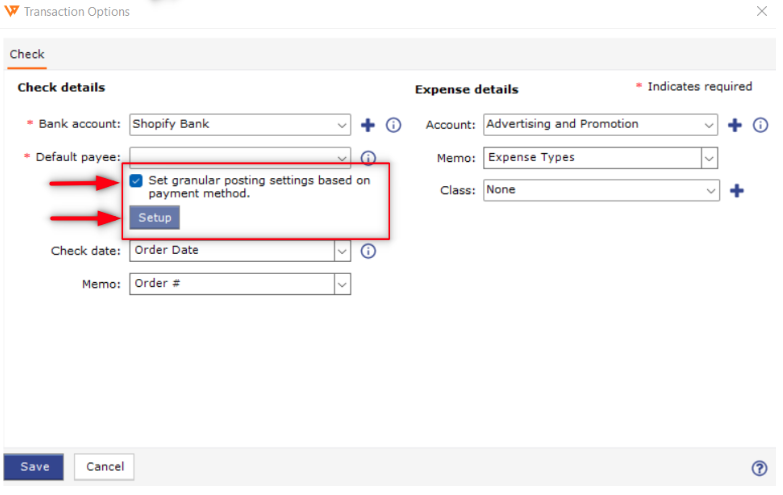
Task: View info about Bank account field
Action: click(393, 125)
